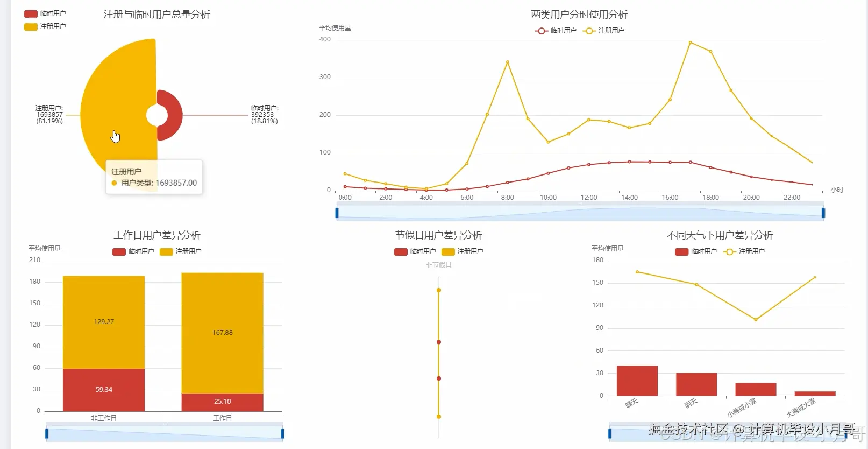Image resolution: width=868 pixels, height=449 pixels.
Task: Click the left zoom handle under the hourly chart
Action: tap(337, 213)
